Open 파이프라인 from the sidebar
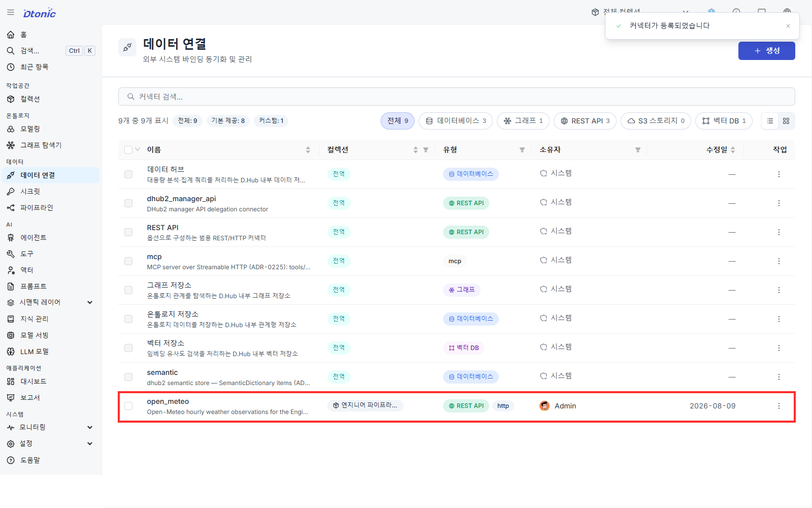The width and height of the screenshot is (812, 508). pos(50,208)
